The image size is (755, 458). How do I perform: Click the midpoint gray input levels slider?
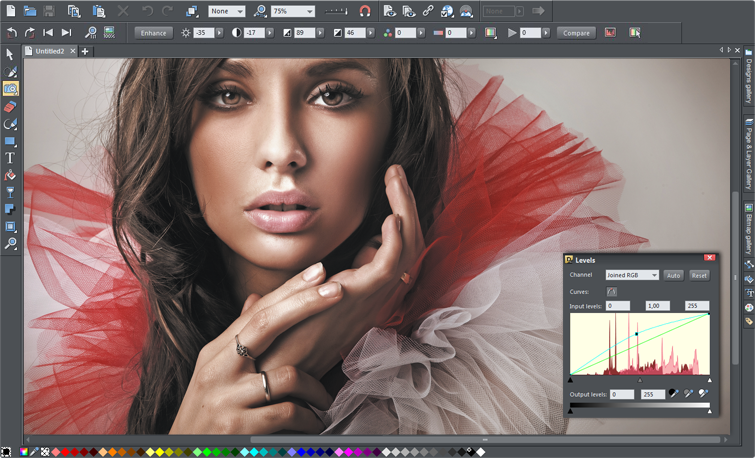(x=640, y=380)
